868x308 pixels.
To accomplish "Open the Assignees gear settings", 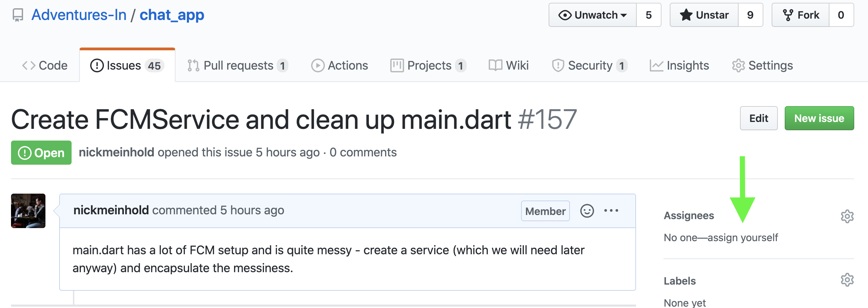I will [847, 216].
